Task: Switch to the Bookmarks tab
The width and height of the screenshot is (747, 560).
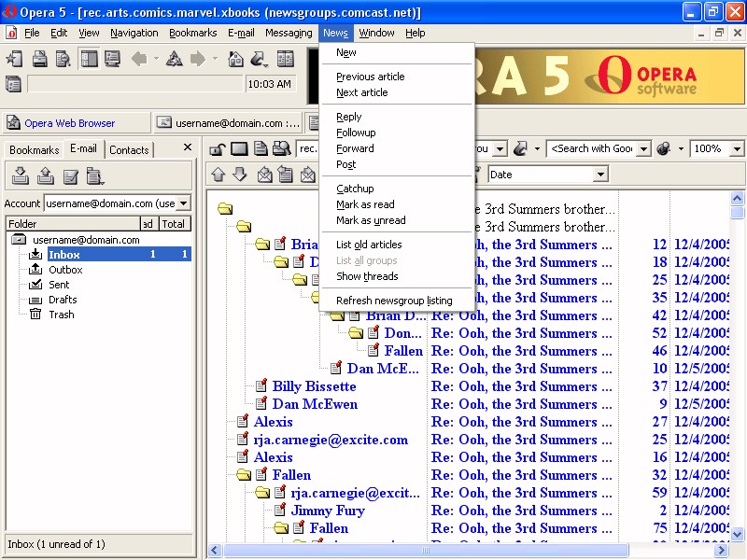Action: (x=34, y=150)
